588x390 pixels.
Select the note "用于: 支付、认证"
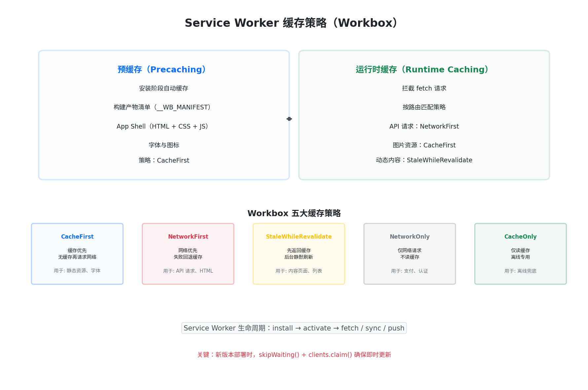pos(410,271)
